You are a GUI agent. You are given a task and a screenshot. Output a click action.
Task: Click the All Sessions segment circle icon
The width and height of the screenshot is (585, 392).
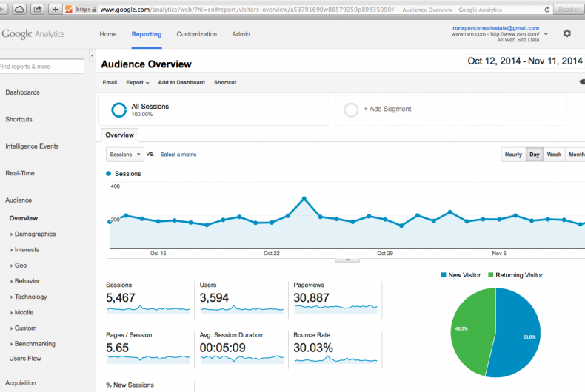click(x=118, y=109)
